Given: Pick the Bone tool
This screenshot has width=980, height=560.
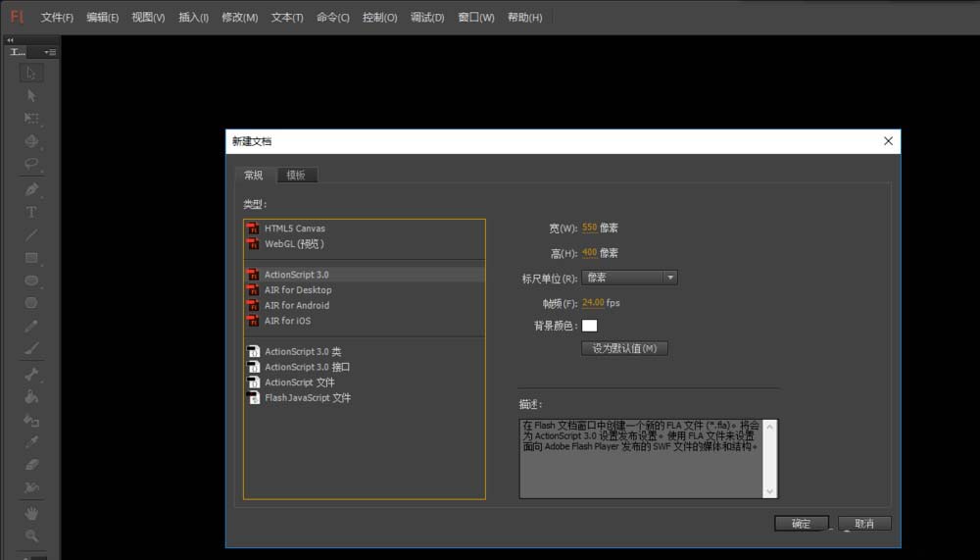Looking at the screenshot, I should (30, 375).
